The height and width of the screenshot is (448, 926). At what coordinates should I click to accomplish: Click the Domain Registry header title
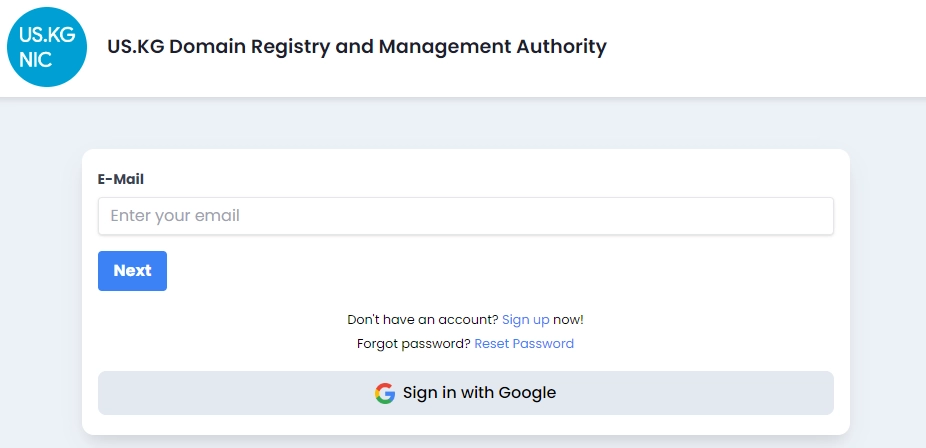click(356, 46)
